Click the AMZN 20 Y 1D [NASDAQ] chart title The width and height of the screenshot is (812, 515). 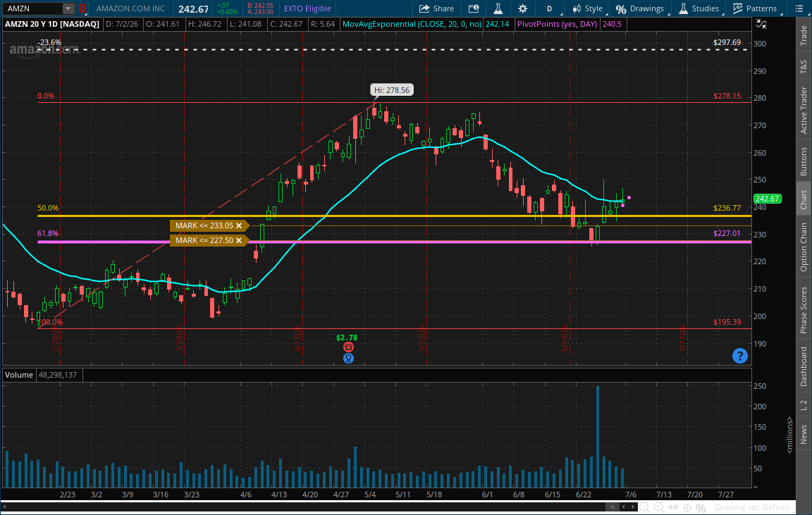tap(51, 24)
